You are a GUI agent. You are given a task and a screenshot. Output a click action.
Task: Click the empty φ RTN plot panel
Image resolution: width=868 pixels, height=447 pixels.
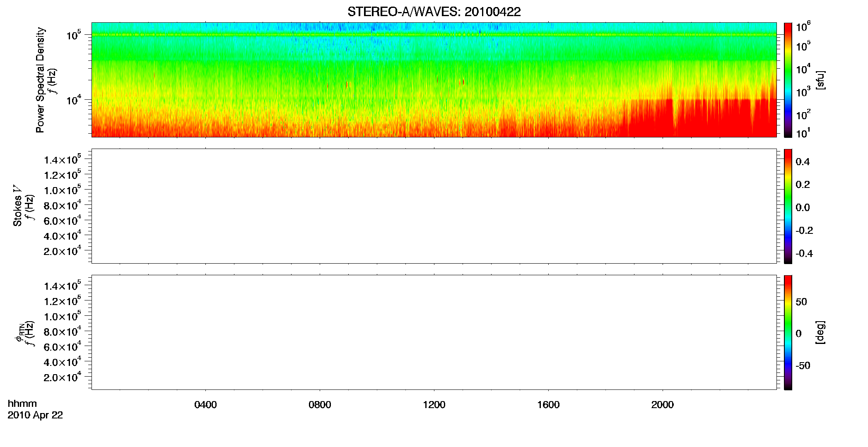[x=434, y=332]
